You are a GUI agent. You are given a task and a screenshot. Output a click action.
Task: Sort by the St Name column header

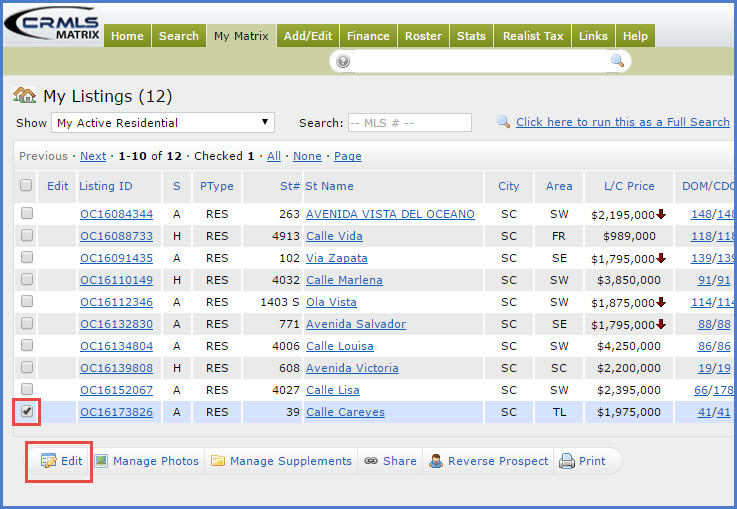tap(329, 186)
